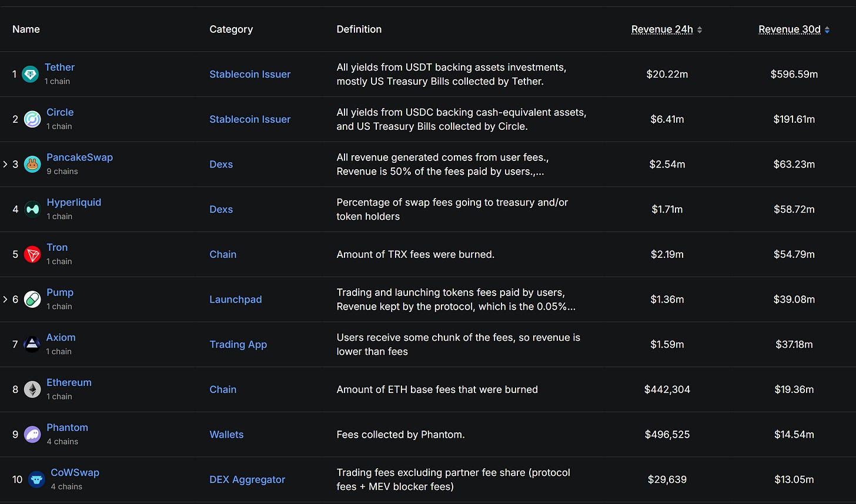Image resolution: width=856 pixels, height=504 pixels.
Task: Click Circle's $191.61m revenue value
Action: pos(794,119)
